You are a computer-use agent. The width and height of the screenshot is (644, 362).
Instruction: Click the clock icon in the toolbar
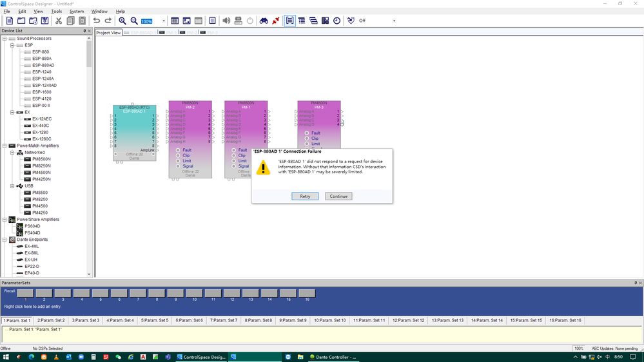(x=337, y=21)
